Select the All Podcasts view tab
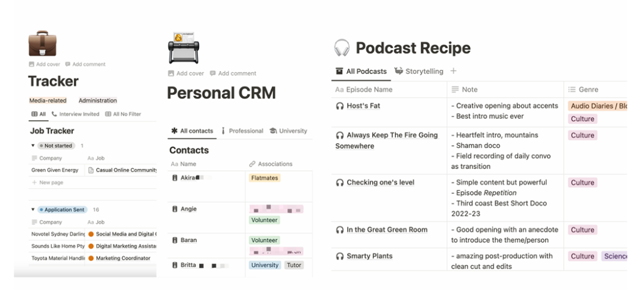644x290 pixels. tap(362, 72)
